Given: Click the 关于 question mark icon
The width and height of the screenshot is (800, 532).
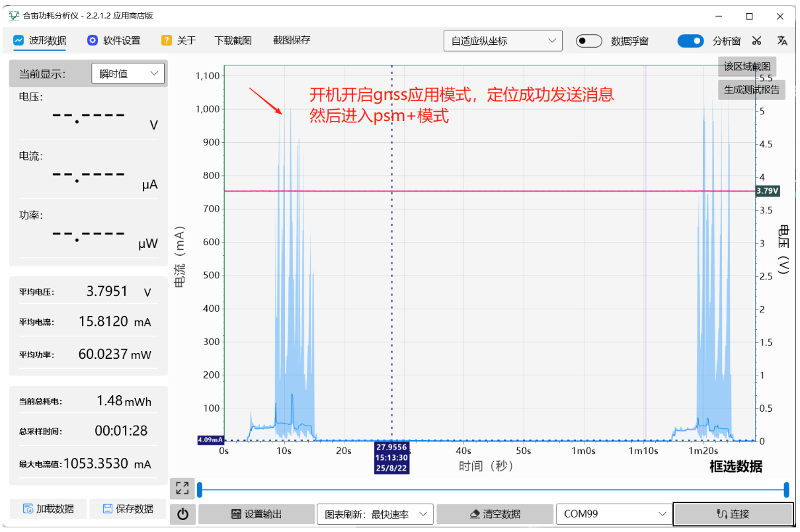Looking at the screenshot, I should click(167, 41).
